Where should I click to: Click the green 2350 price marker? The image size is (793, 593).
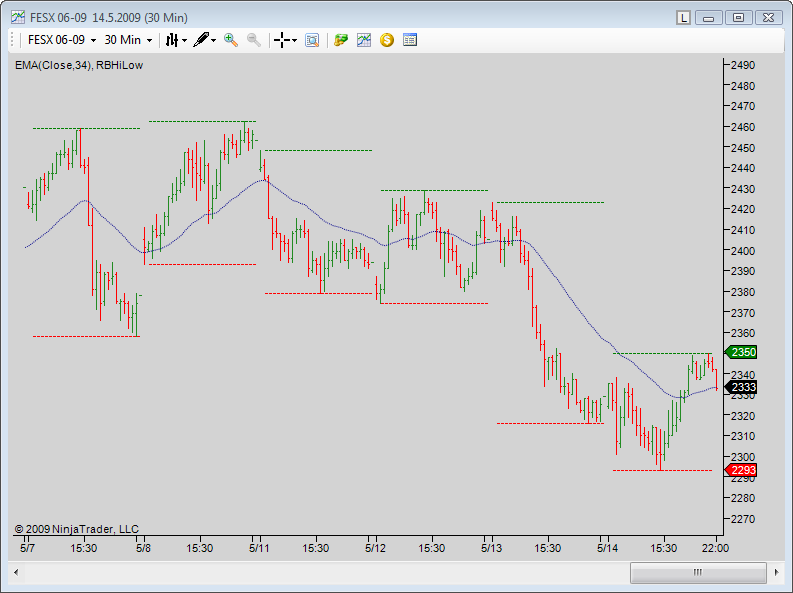point(741,352)
